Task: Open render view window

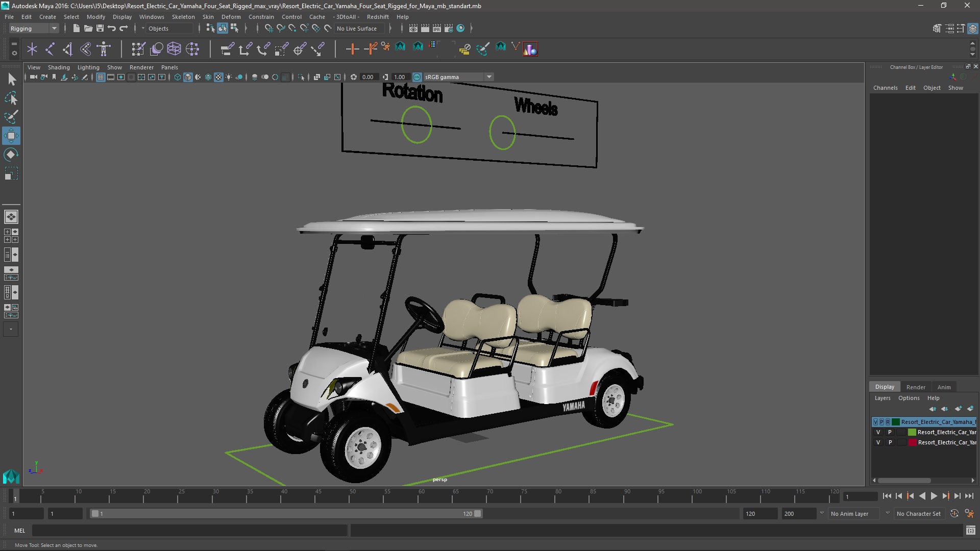Action: pyautogui.click(x=413, y=29)
